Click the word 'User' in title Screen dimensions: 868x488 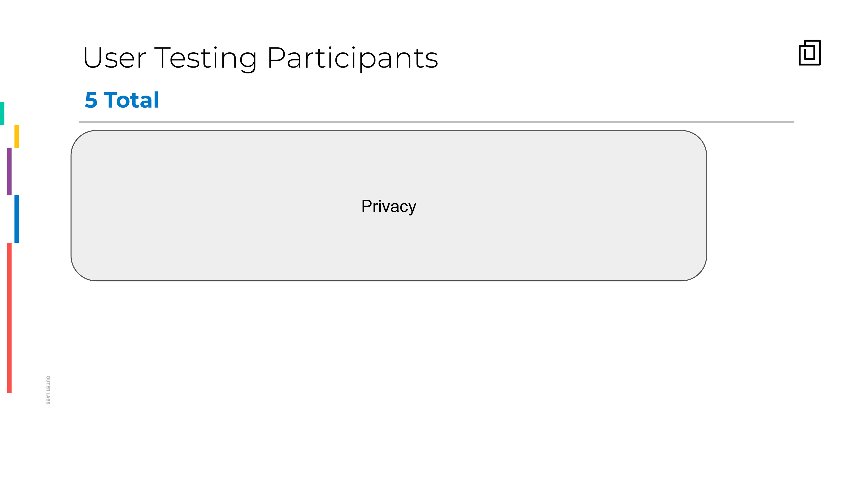click(114, 58)
